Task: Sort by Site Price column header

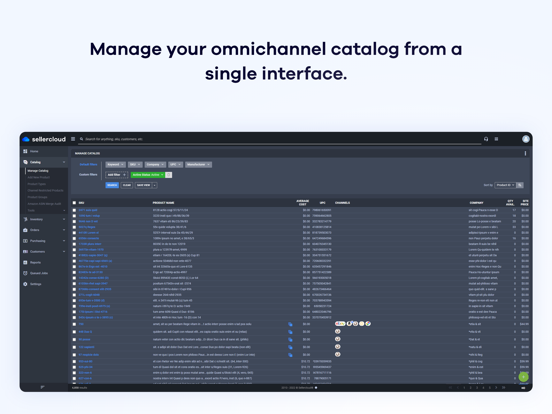Action: pos(525,202)
